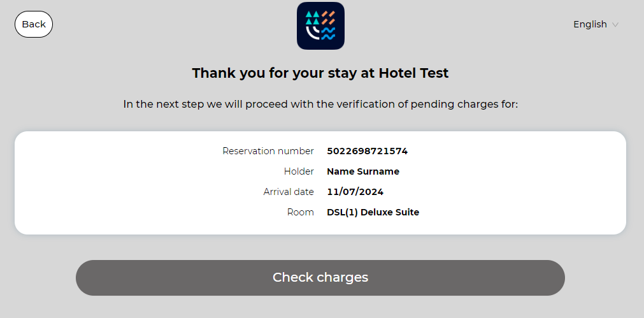
Task: Click the orange dashes in the logo
Action: (x=328, y=18)
